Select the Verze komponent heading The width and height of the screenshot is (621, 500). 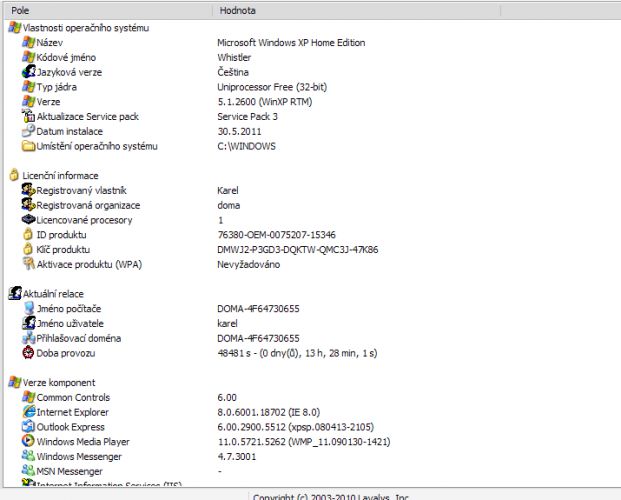coord(59,382)
